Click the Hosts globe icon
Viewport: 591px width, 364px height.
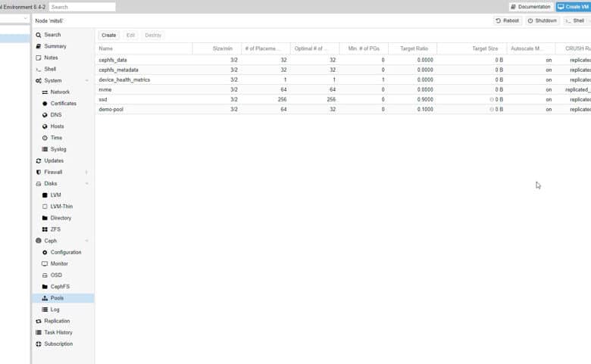(45, 126)
